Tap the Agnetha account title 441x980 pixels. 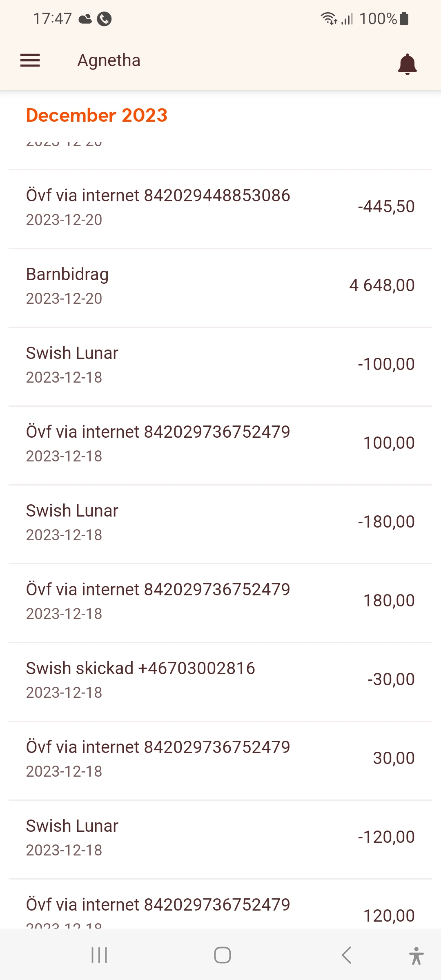tap(109, 60)
